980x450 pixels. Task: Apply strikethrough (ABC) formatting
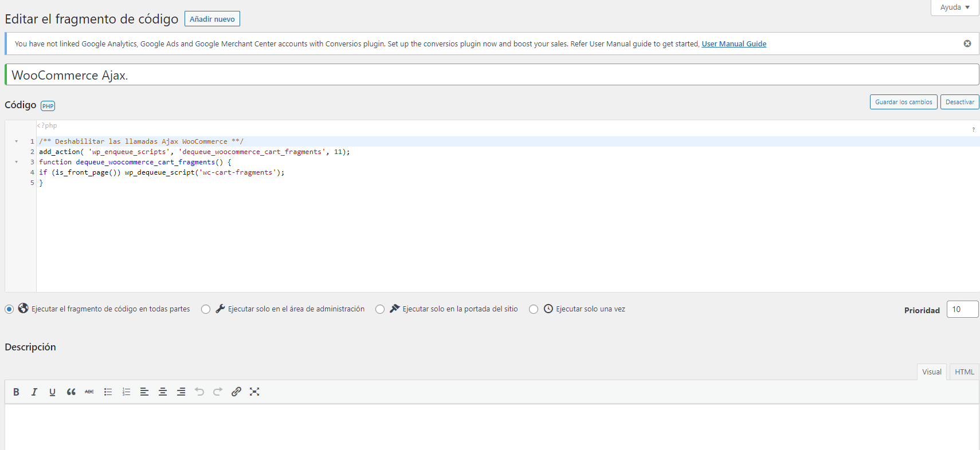pos(89,392)
